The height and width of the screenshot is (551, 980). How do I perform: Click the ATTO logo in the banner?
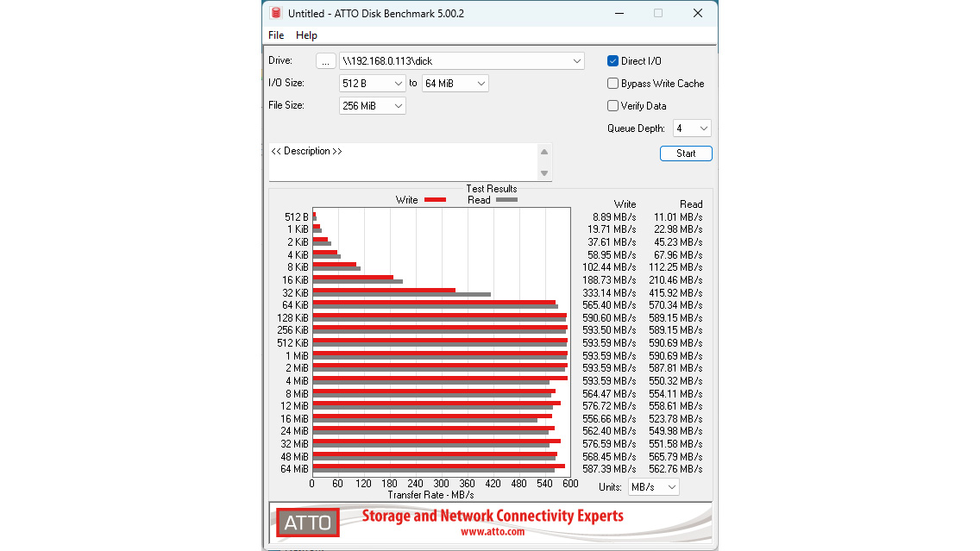point(307,523)
